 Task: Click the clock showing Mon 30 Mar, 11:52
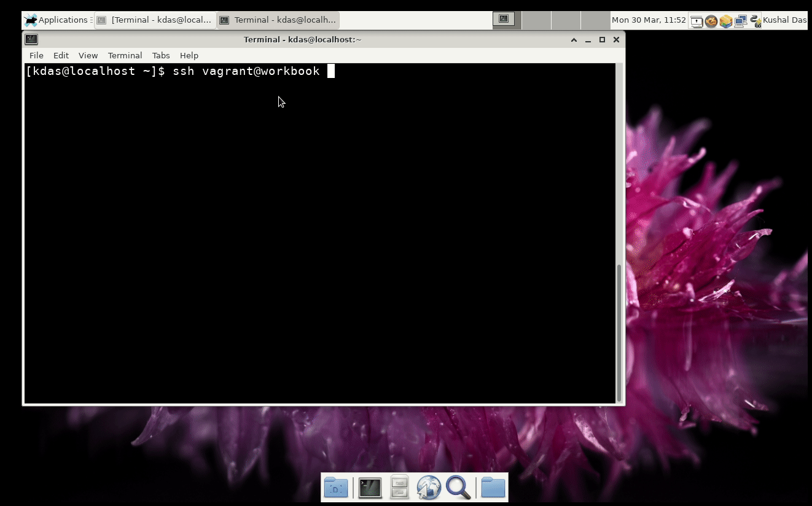pyautogui.click(x=649, y=20)
